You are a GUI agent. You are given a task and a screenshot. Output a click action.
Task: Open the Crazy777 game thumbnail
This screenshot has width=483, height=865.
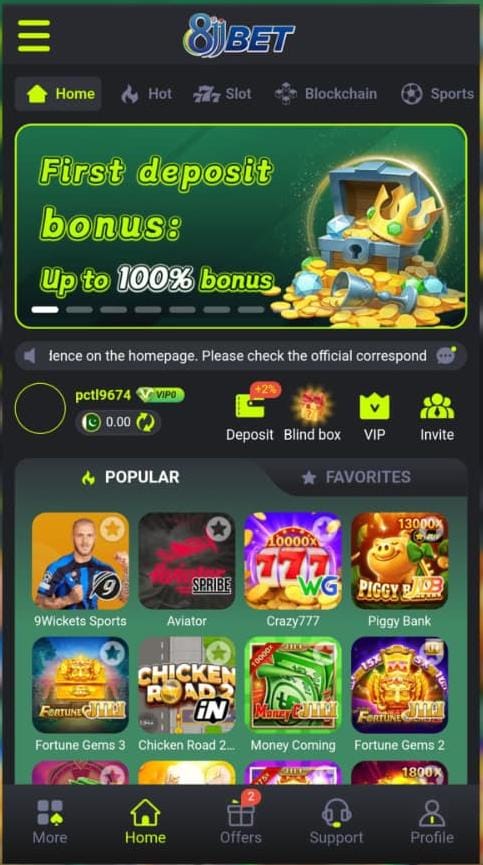(x=293, y=560)
